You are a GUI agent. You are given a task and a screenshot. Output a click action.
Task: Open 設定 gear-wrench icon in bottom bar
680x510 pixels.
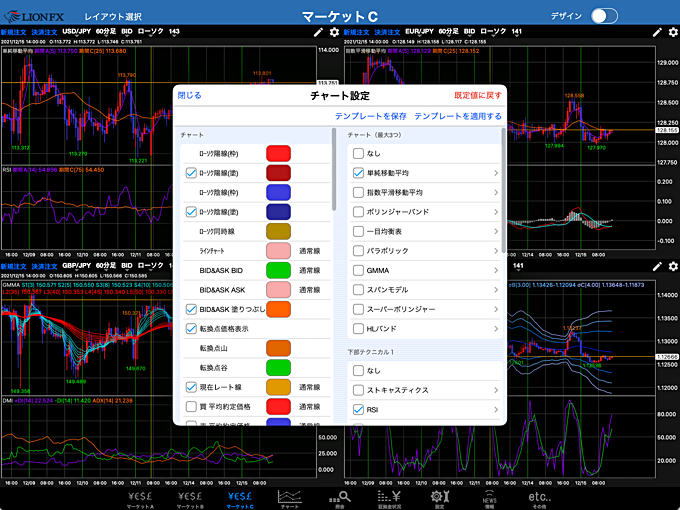point(439,499)
